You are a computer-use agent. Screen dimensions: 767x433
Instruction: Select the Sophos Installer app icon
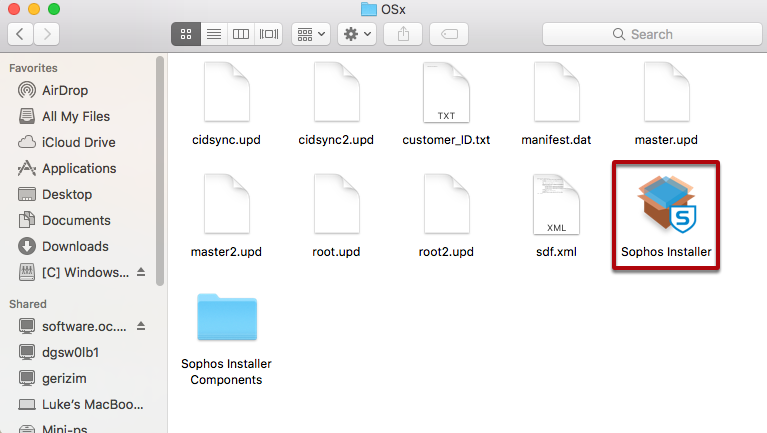click(667, 204)
